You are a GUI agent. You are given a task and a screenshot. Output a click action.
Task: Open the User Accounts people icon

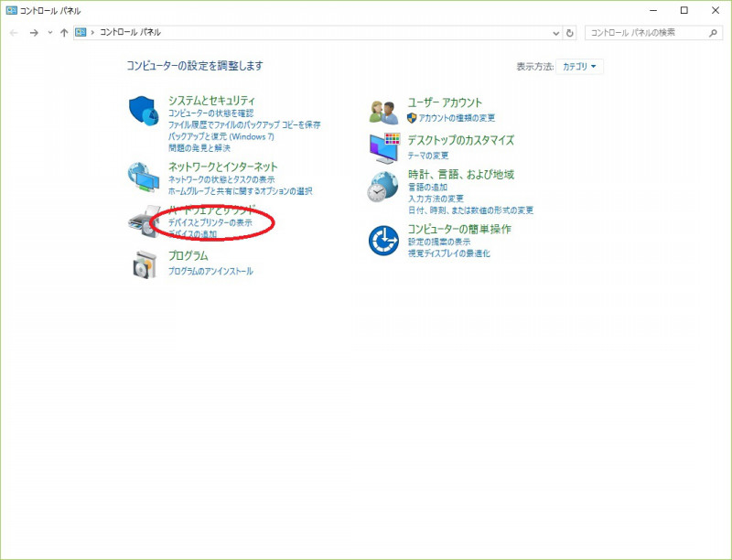click(x=383, y=112)
